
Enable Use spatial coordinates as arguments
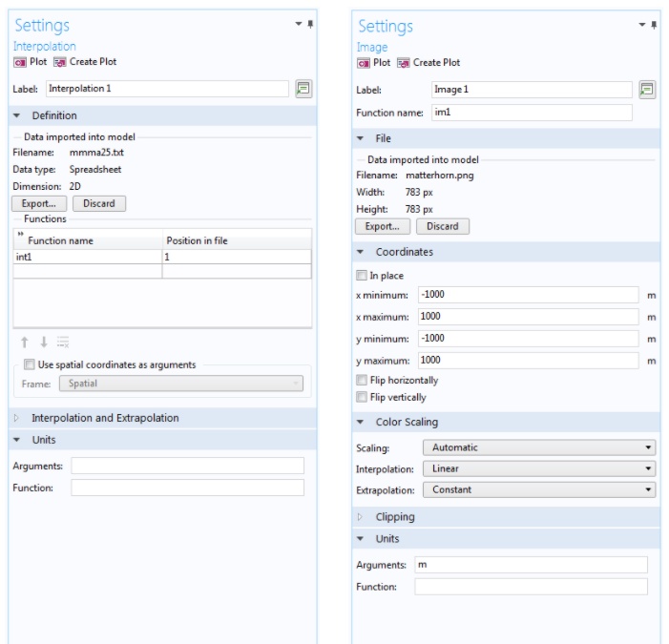30,364
